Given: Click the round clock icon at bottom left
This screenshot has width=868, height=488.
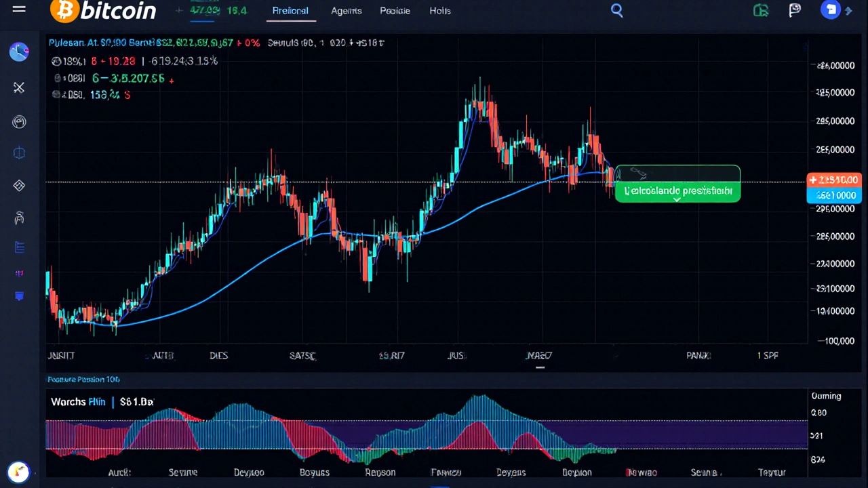Looking at the screenshot, I should [x=19, y=472].
